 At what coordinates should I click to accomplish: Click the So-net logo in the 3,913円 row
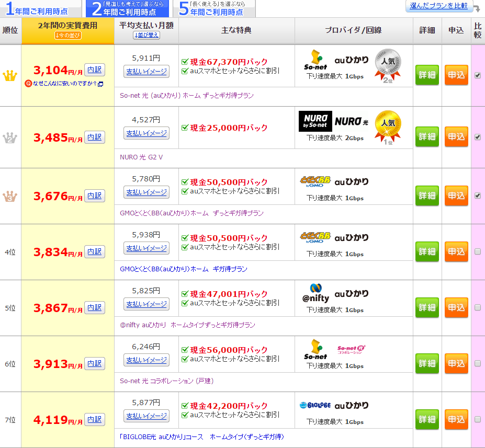click(x=315, y=349)
